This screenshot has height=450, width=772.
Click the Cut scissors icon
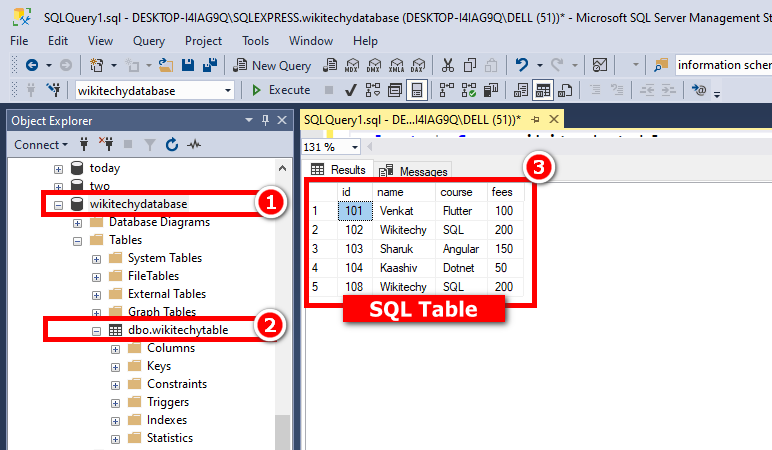[448, 65]
